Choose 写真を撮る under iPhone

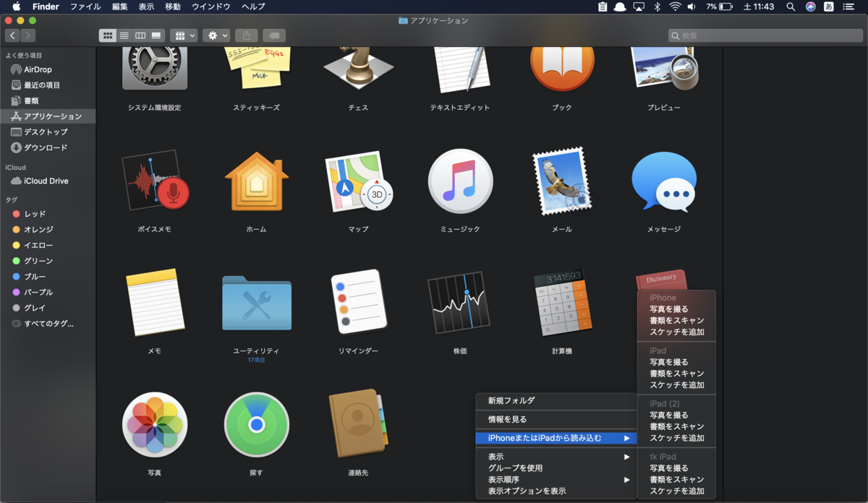pos(676,309)
